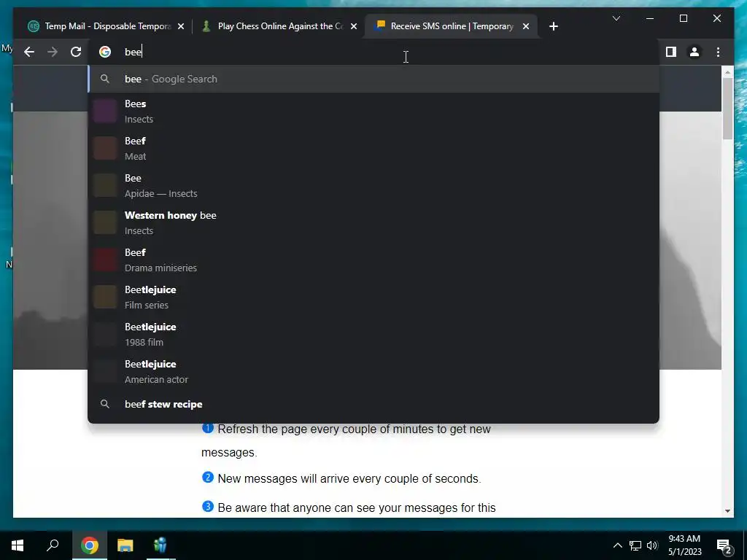Click scrollbar down arrow

(x=727, y=511)
